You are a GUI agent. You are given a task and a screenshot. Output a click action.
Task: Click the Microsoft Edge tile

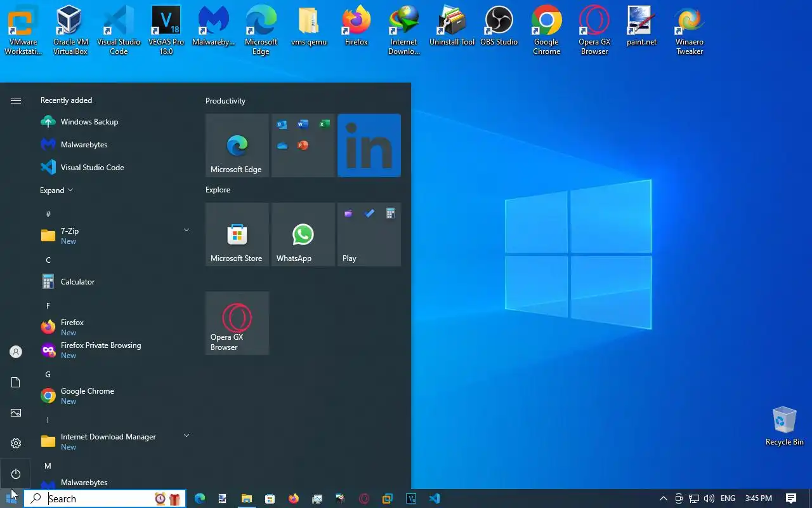click(x=237, y=145)
